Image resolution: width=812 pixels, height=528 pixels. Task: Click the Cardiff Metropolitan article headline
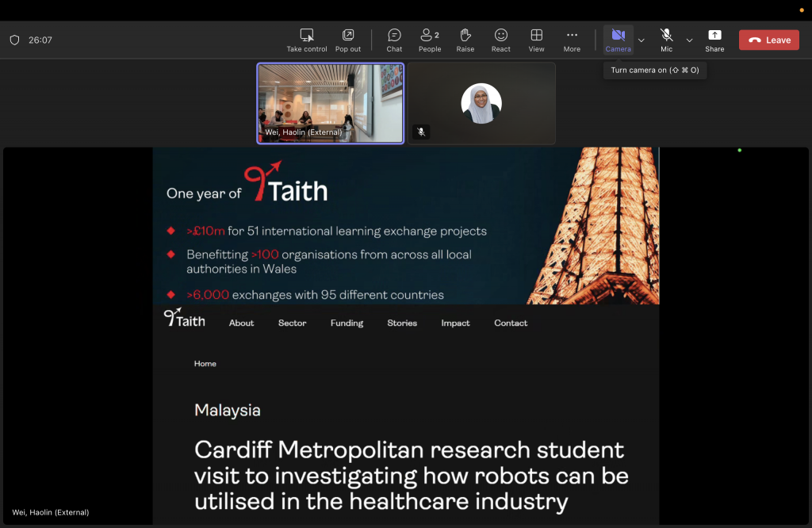click(412, 476)
